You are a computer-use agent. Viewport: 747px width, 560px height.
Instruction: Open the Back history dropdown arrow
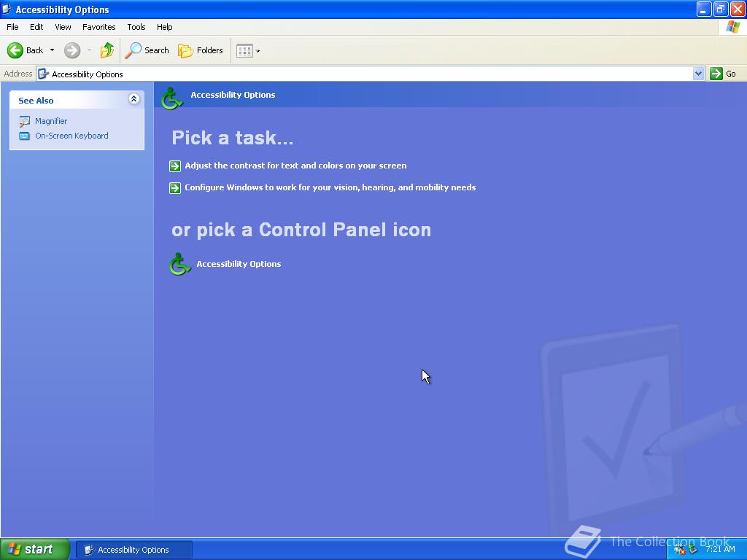point(52,50)
